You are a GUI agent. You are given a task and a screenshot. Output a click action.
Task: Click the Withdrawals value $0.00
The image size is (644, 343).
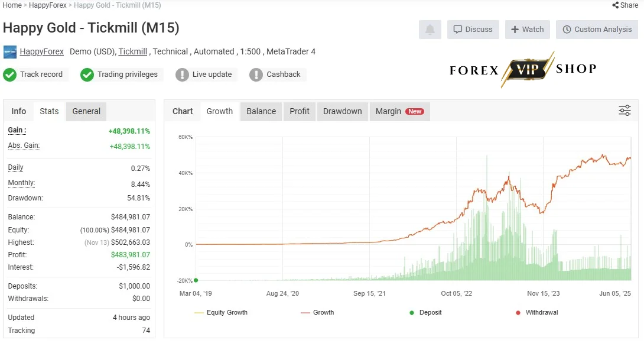[x=141, y=299]
